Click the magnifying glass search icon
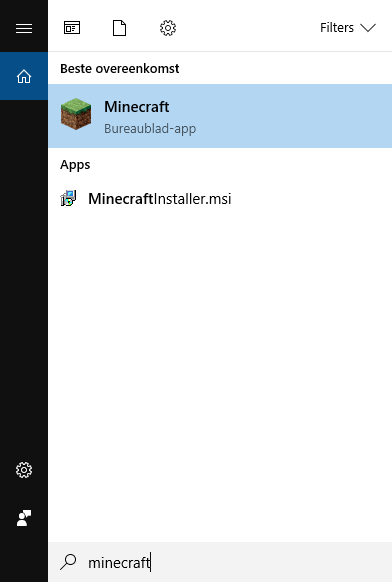 68,562
